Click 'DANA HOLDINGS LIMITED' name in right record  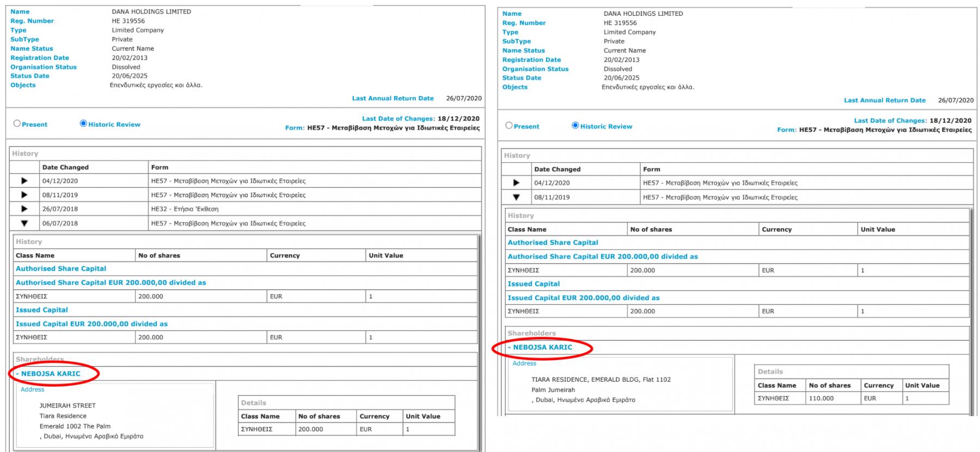pos(643,14)
